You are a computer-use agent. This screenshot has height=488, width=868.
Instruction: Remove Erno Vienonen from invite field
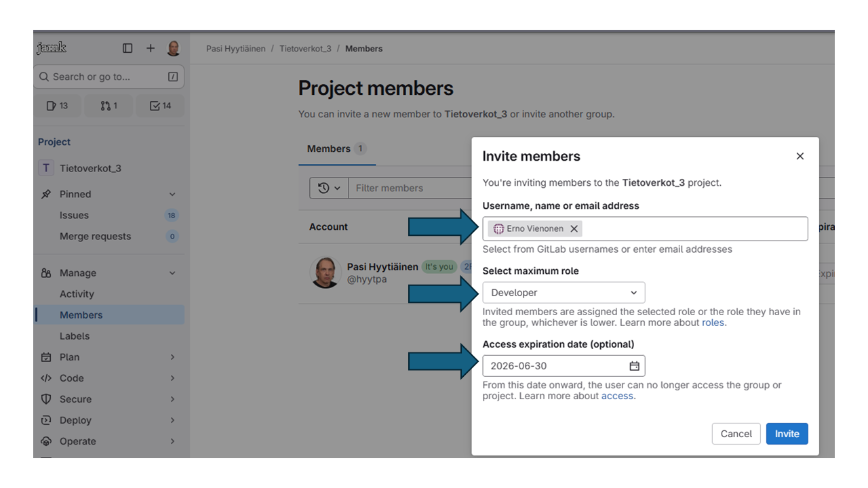(574, 229)
